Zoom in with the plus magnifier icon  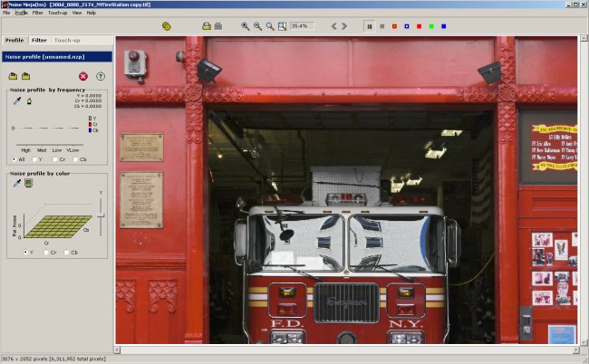click(246, 26)
